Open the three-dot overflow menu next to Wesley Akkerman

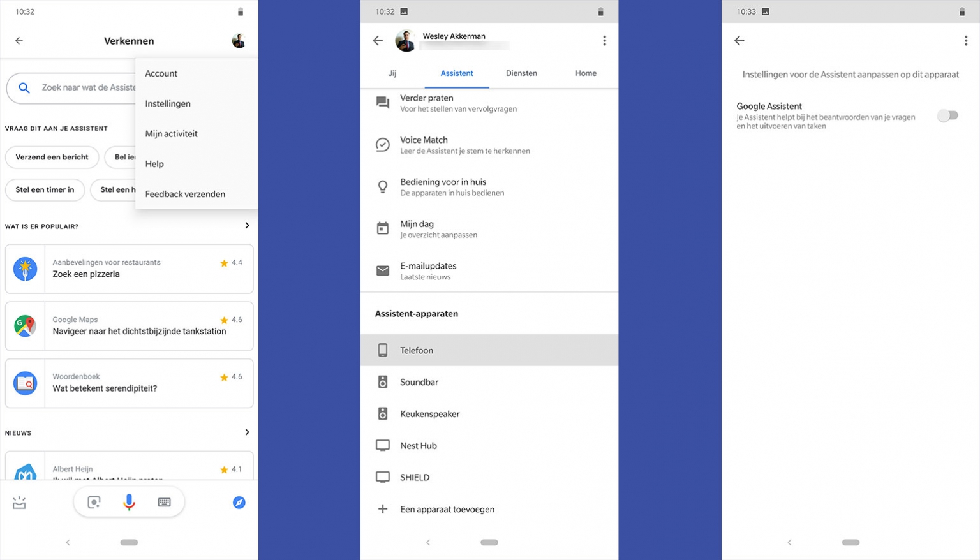604,40
